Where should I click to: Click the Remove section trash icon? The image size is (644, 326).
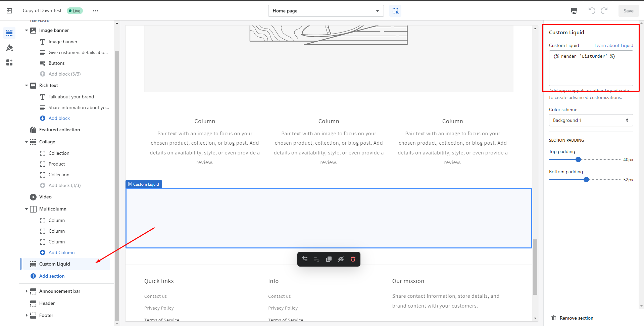554,318
